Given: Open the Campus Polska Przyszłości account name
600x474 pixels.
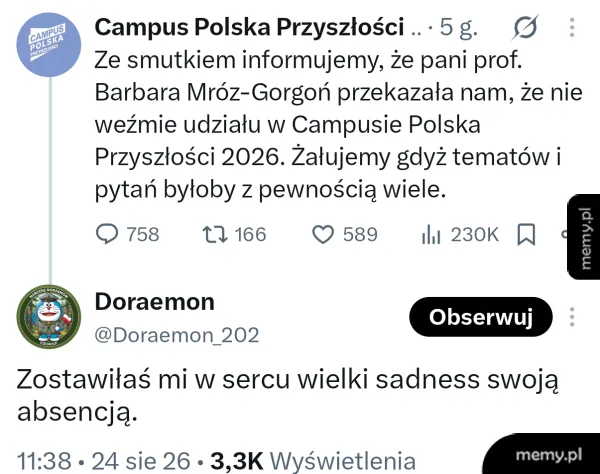Looking at the screenshot, I should pyautogui.click(x=249, y=27).
